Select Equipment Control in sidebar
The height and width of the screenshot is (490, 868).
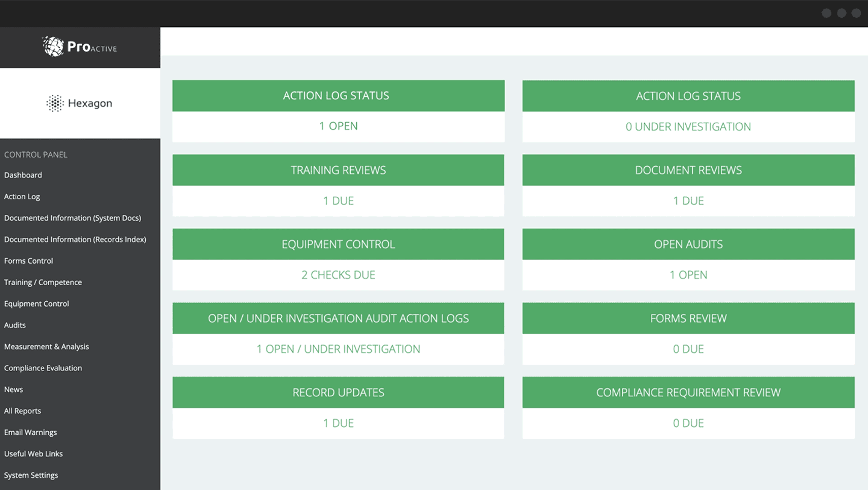pyautogui.click(x=37, y=304)
